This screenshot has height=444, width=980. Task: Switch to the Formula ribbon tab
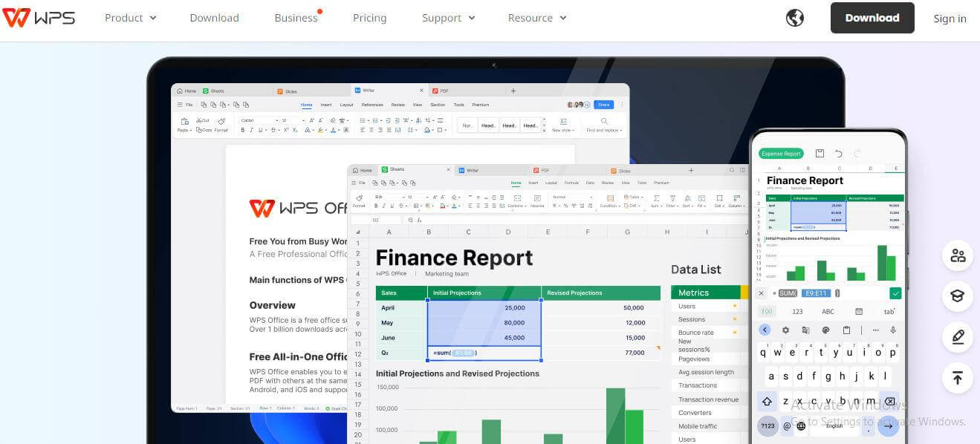pyautogui.click(x=571, y=183)
